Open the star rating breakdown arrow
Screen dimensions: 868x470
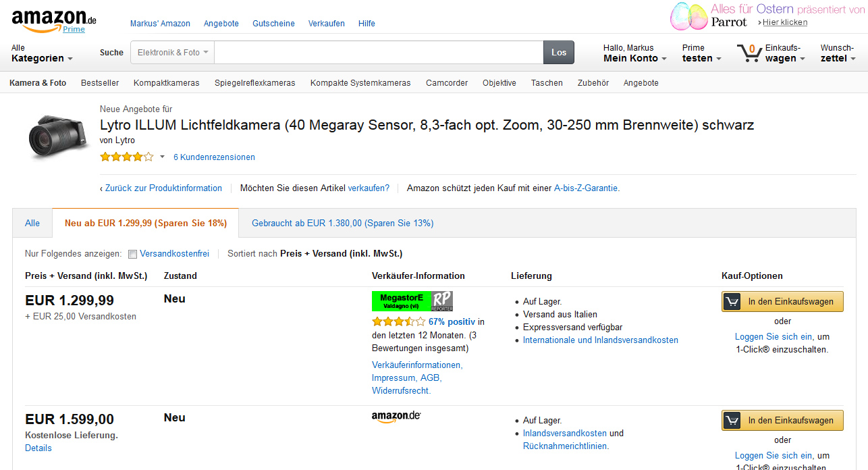coord(162,157)
